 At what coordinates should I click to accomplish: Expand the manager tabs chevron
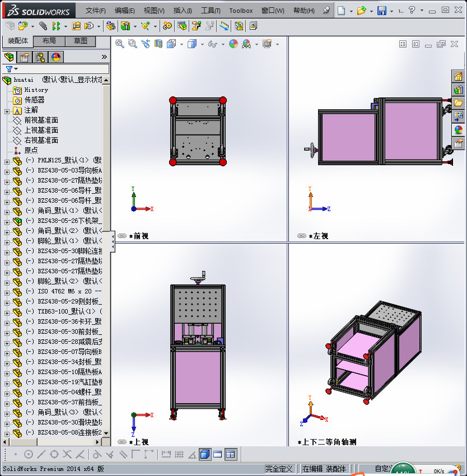coord(104,57)
